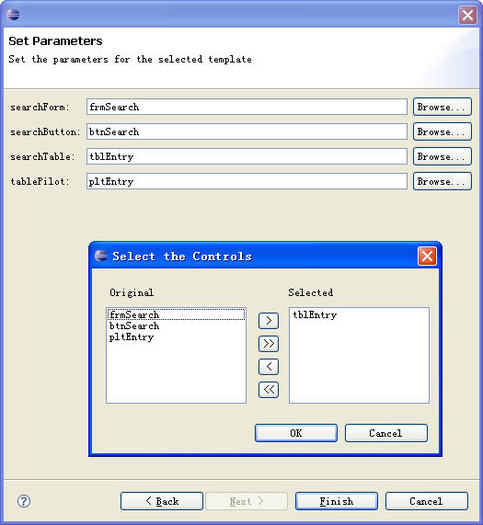Browse for the searchButton parameter
Image resolution: width=483 pixels, height=525 pixels.
(x=442, y=132)
